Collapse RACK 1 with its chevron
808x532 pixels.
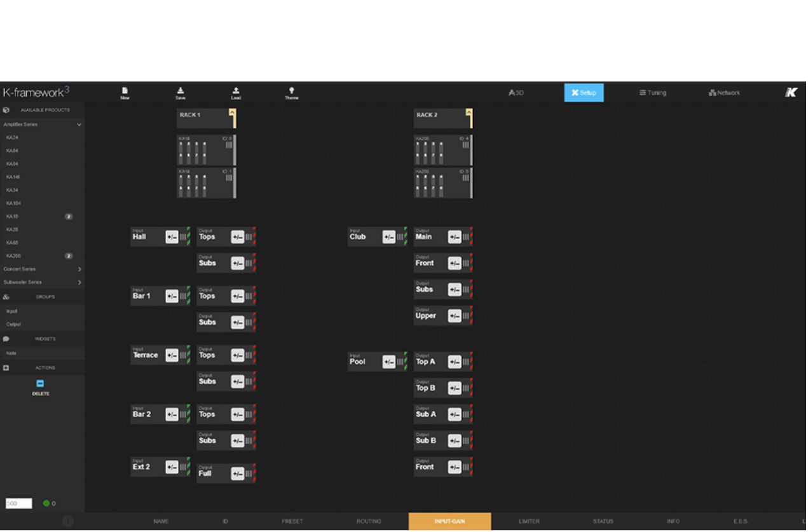[x=233, y=113]
